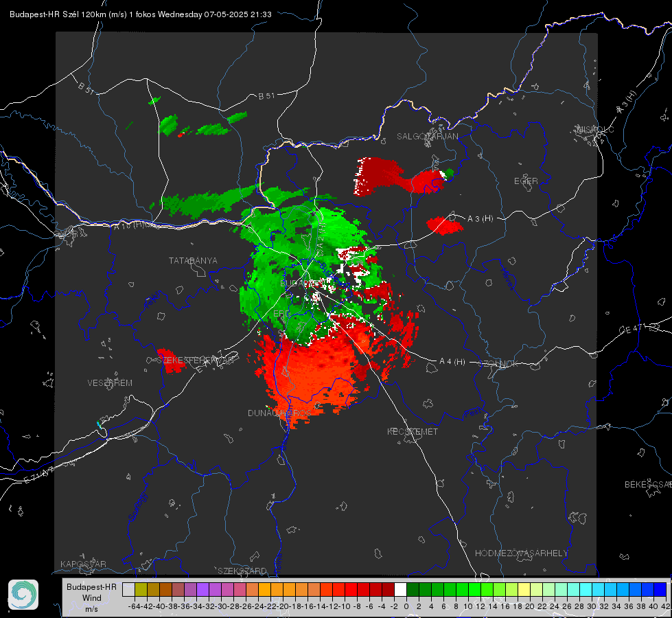Viewport: 672px width, 618px height.
Task: Click the A 10 (H) road label
Action: pos(128,225)
